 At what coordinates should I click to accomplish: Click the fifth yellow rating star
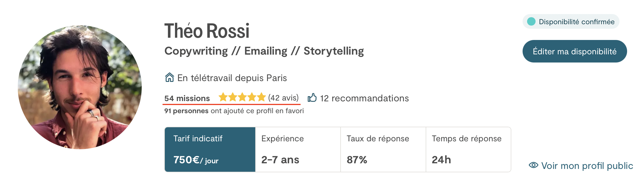[x=261, y=97]
